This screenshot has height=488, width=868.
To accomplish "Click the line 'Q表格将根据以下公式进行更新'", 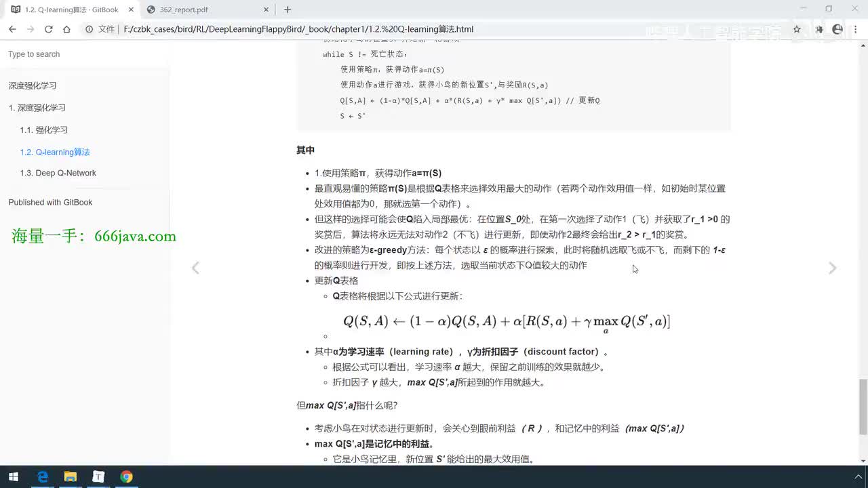I will tap(398, 296).
